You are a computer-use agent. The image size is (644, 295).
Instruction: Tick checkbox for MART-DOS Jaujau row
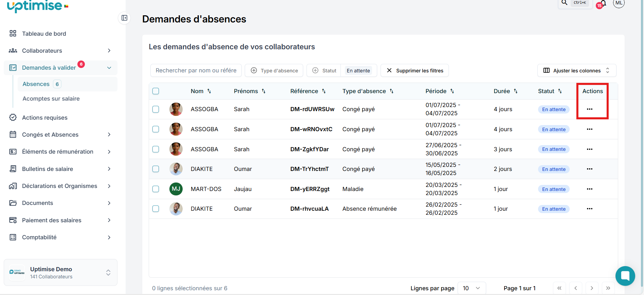pyautogui.click(x=156, y=189)
